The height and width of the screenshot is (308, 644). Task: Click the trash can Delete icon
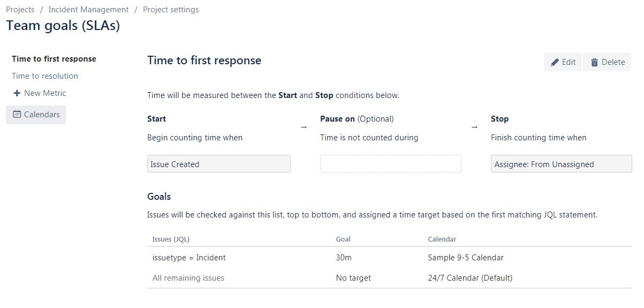(594, 62)
